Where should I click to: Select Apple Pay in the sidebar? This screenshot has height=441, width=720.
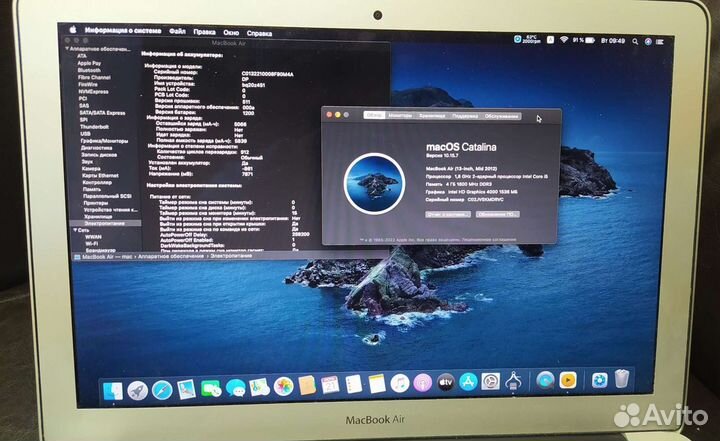click(x=89, y=63)
